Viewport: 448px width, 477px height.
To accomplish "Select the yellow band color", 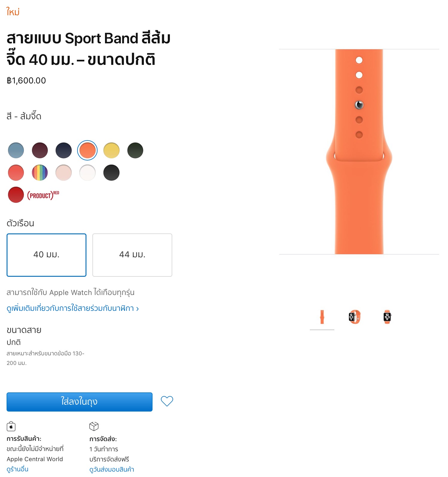I will [112, 150].
